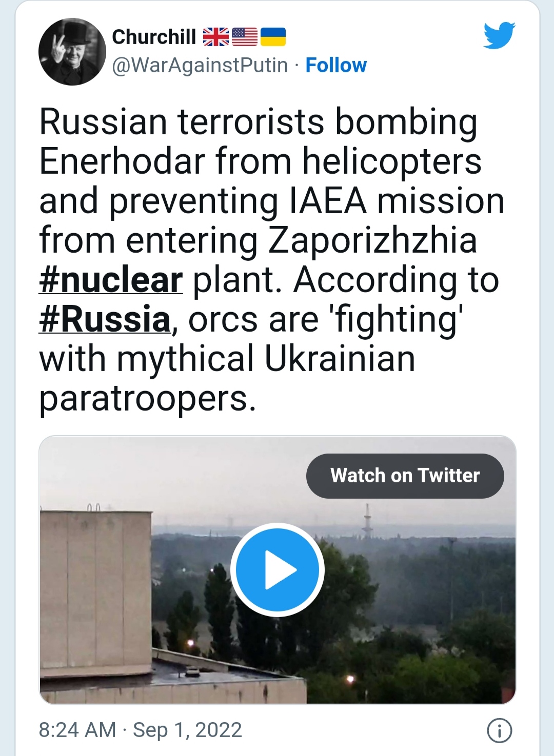554x756 pixels.
Task: Click the play button on the video
Action: [x=278, y=569]
